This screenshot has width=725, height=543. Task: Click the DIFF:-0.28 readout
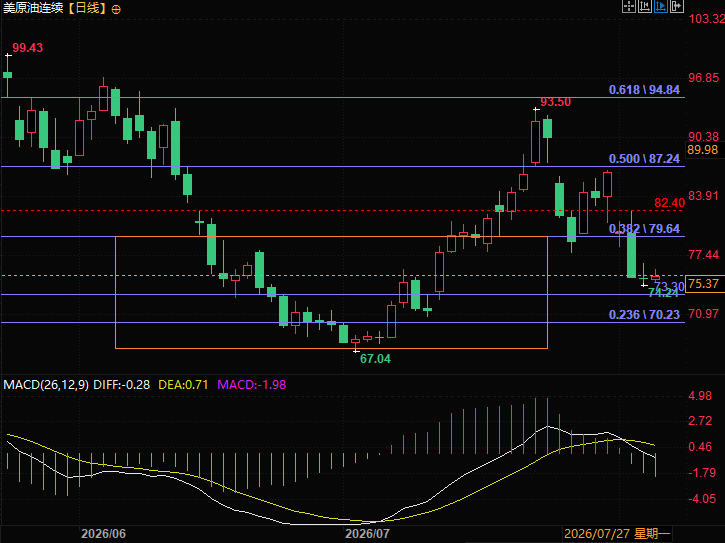tap(122, 385)
